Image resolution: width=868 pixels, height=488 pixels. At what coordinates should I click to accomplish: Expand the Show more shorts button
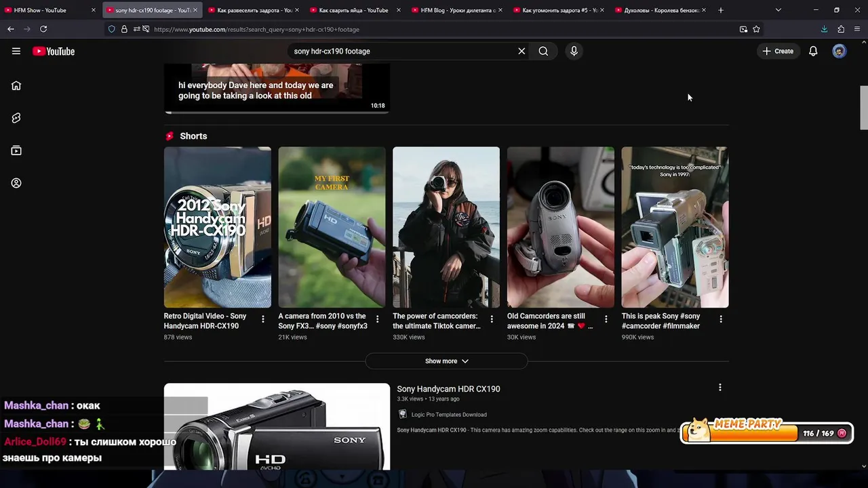coord(446,361)
